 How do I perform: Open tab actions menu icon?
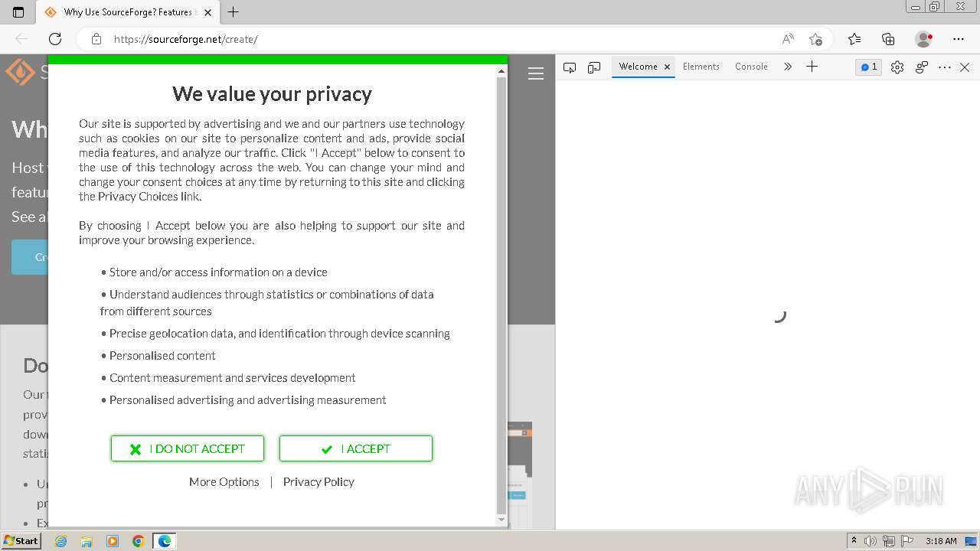[18, 12]
